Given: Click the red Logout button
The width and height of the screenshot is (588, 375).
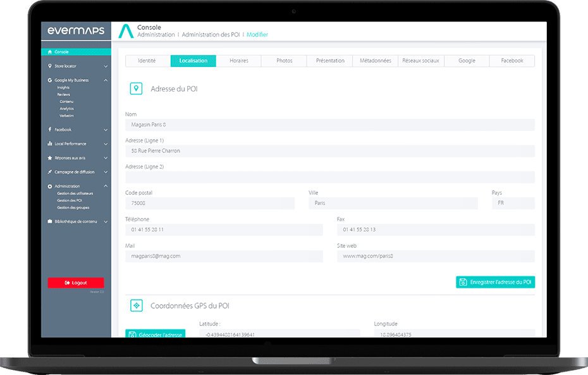Looking at the screenshot, I should (x=76, y=283).
